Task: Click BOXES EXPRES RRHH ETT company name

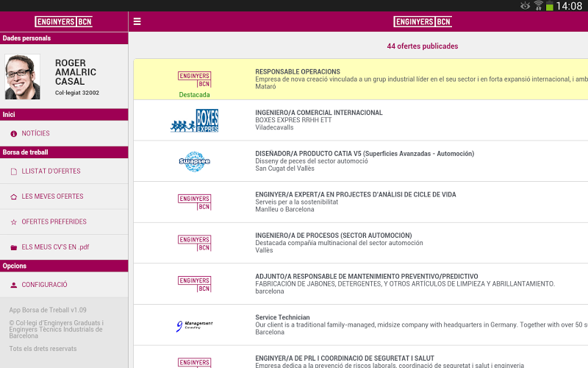Action: pos(293,120)
